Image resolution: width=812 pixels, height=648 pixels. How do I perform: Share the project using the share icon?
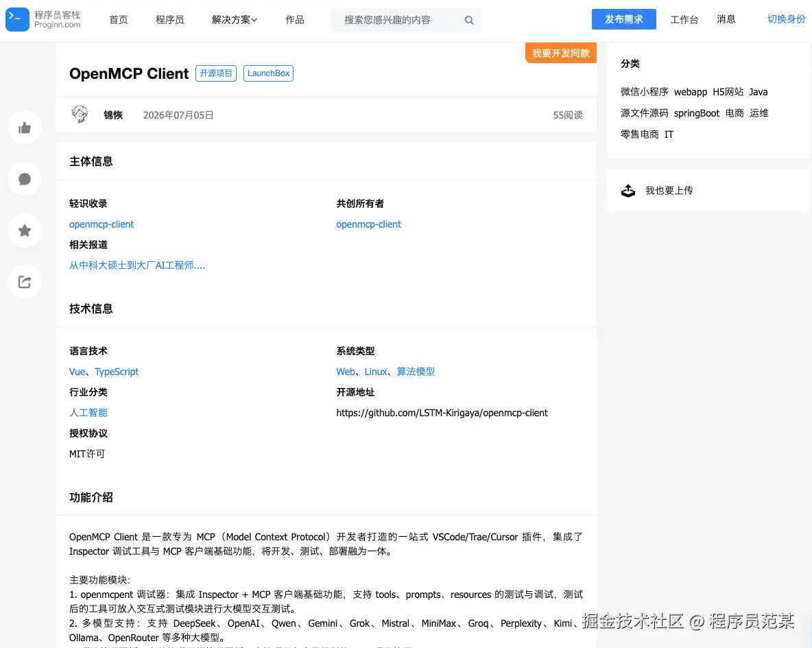click(x=25, y=282)
